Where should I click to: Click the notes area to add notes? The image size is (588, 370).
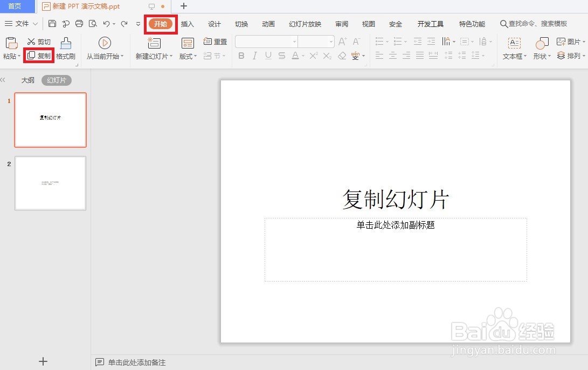click(137, 362)
